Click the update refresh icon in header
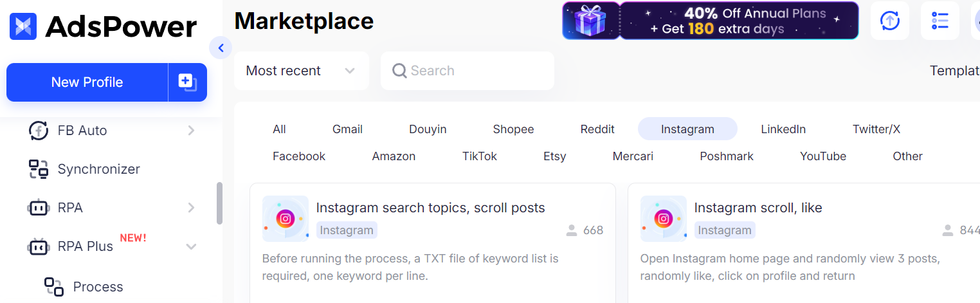Screen dimensions: 980x303 [890, 21]
